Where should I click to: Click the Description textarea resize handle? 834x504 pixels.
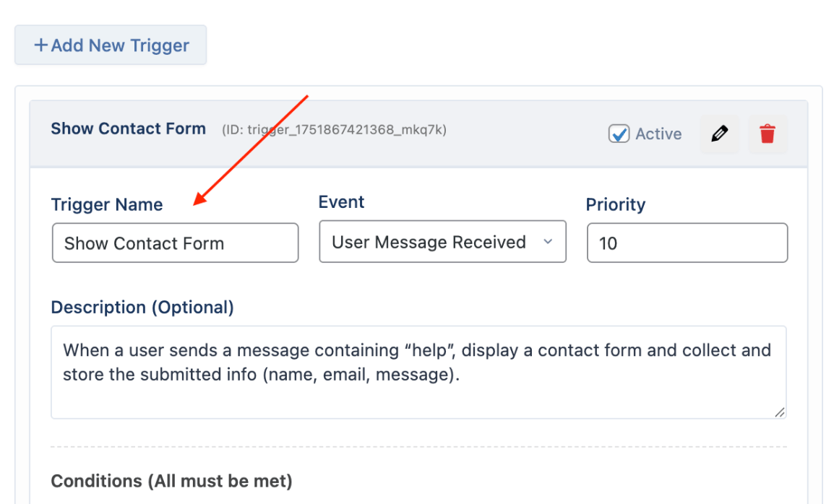(779, 412)
